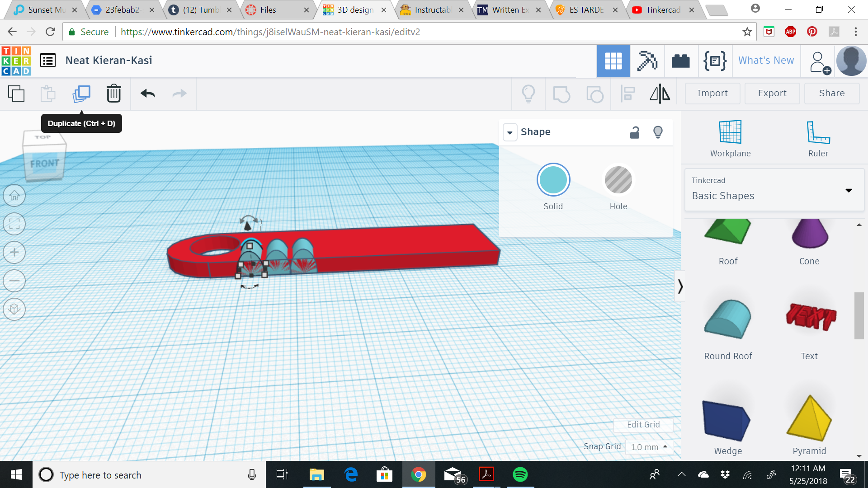Click the Export button

point(772,94)
